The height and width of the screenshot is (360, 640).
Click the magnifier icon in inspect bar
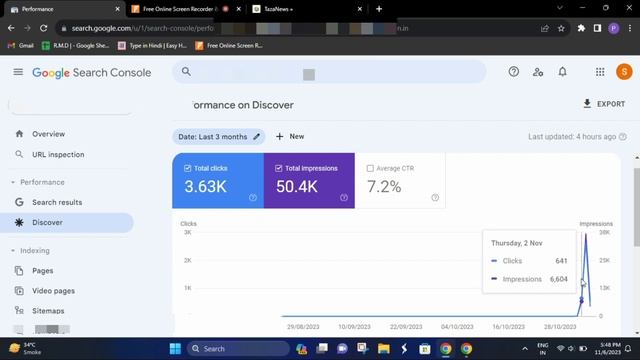pyautogui.click(x=186, y=72)
